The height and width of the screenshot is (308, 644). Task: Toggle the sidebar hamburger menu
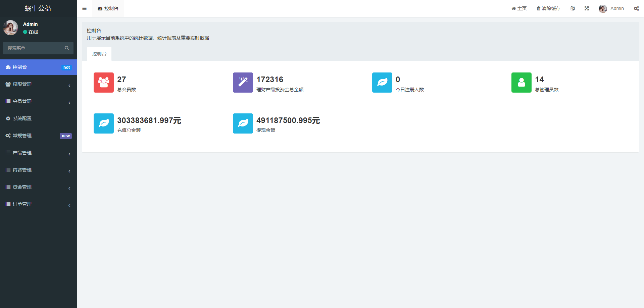click(x=84, y=8)
